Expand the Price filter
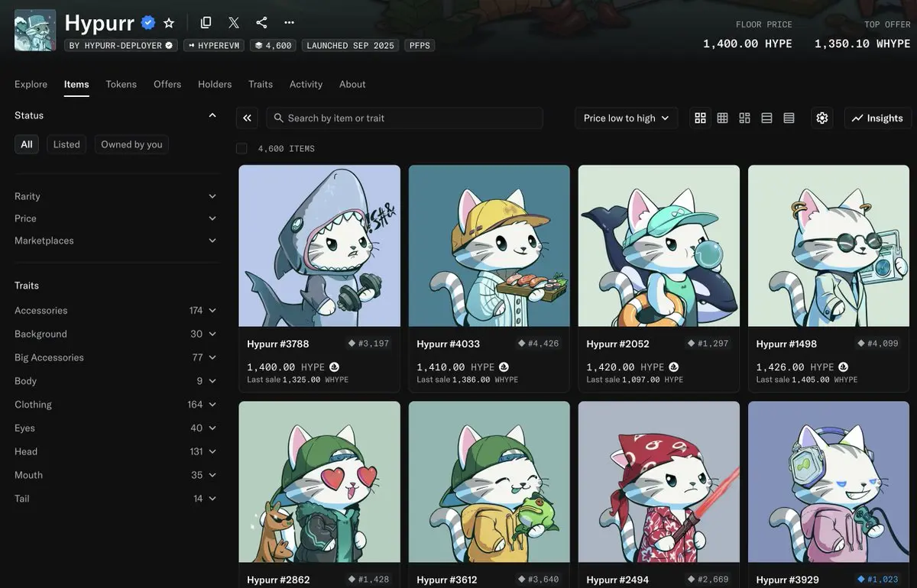 pos(212,218)
